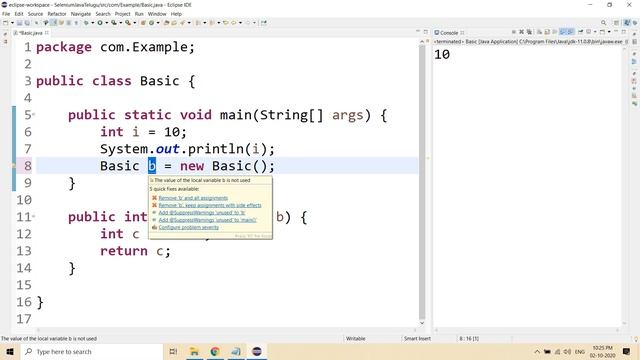Click the Configure problem severity link
640x360 pixels.
click(x=189, y=227)
